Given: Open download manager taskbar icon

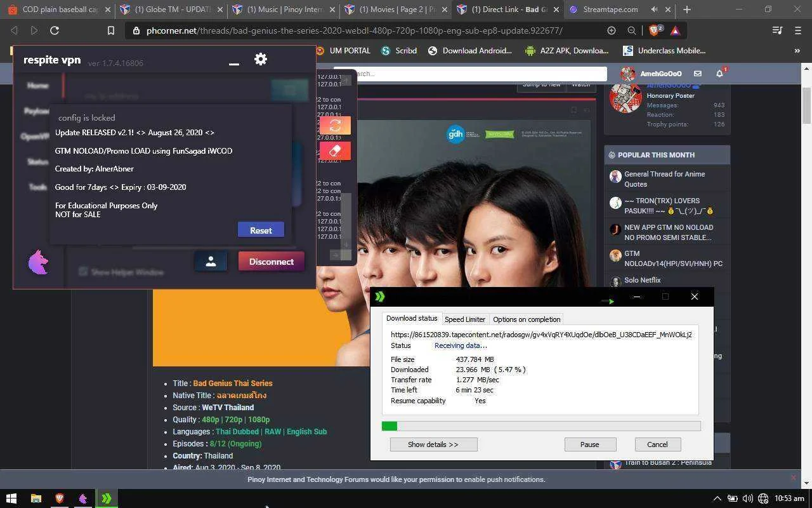Looking at the screenshot, I should [107, 498].
